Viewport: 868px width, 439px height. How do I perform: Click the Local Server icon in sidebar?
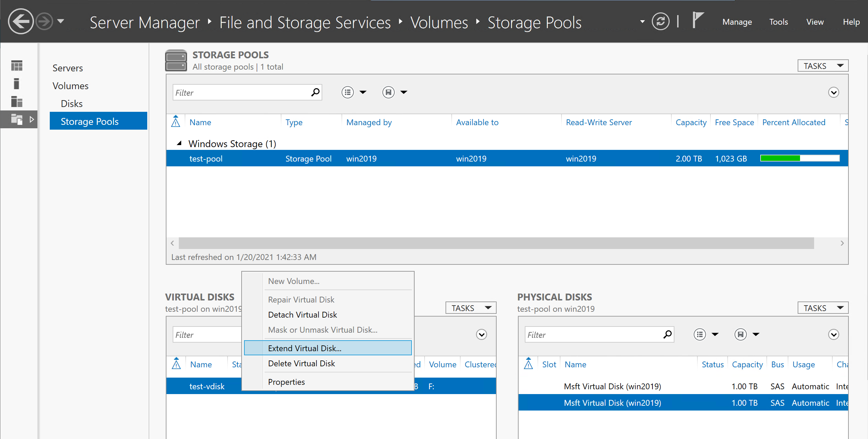pyautogui.click(x=16, y=83)
